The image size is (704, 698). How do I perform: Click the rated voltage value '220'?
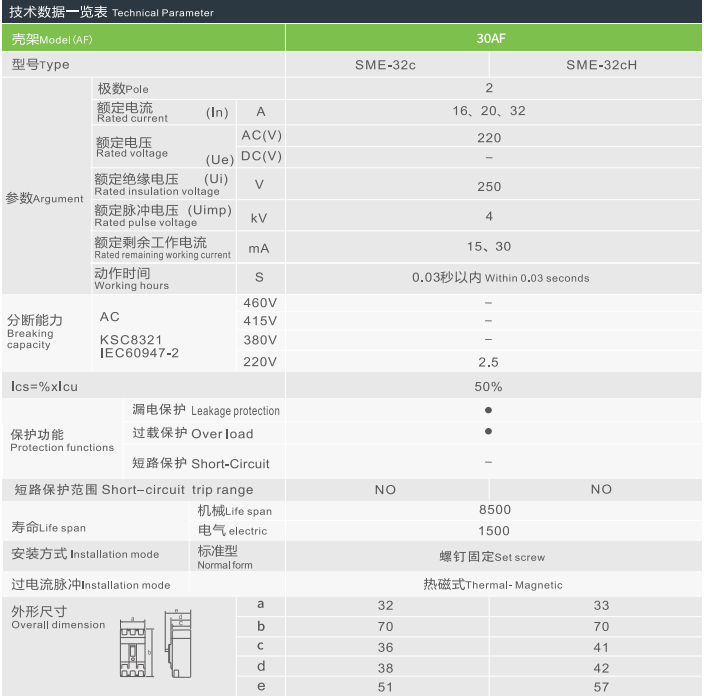tap(489, 138)
